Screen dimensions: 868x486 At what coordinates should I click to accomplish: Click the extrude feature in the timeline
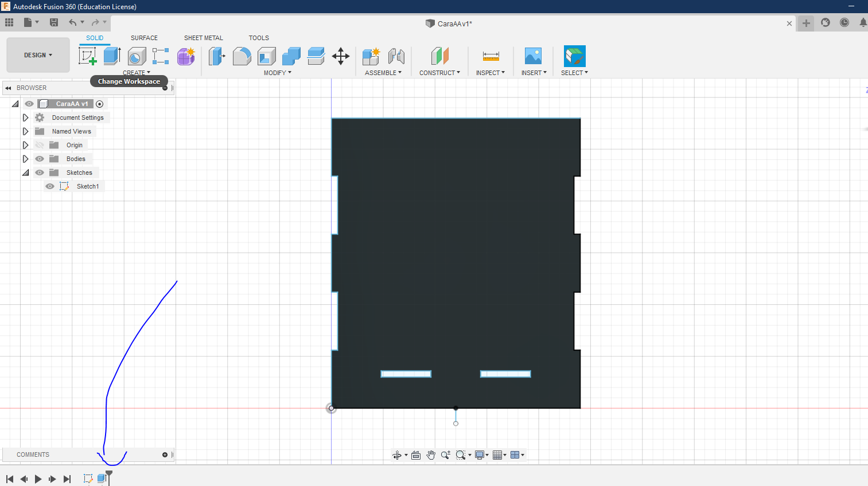102,479
